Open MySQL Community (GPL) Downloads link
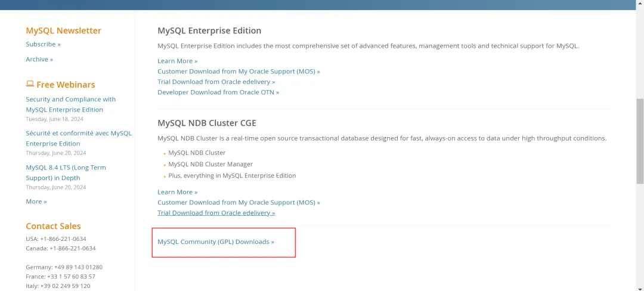Viewport: 644px width, 291px height. [216, 242]
